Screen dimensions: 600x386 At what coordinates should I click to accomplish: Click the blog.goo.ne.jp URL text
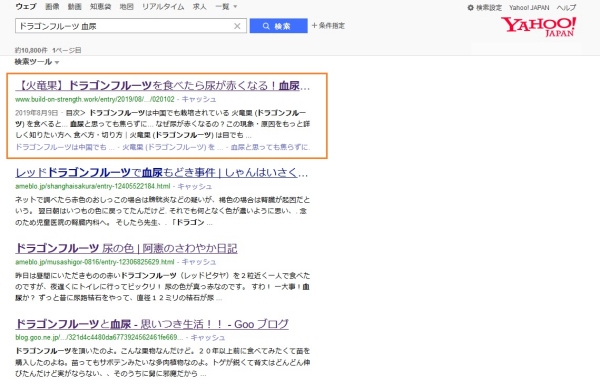tap(99, 337)
